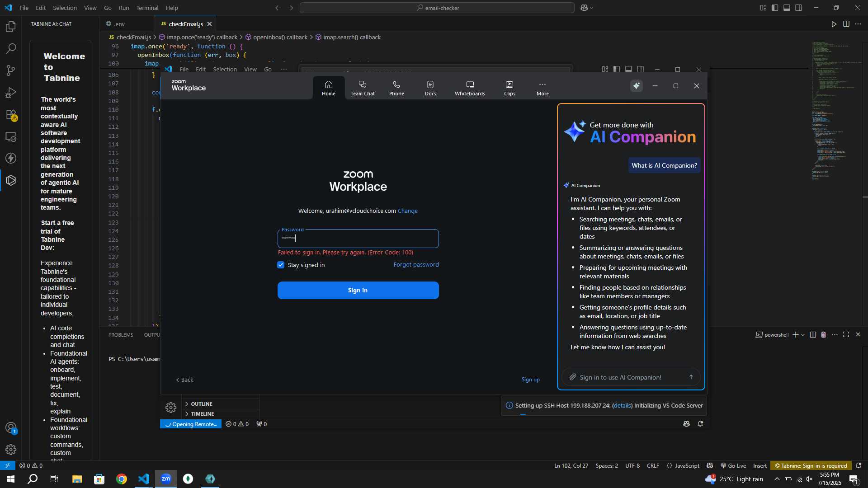The height and width of the screenshot is (488, 868).
Task: Change language mode JavaScript in status bar
Action: 687,465
